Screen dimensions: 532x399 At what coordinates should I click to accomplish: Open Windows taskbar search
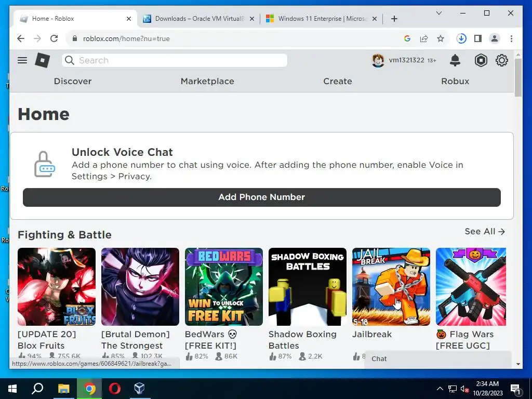(37, 389)
